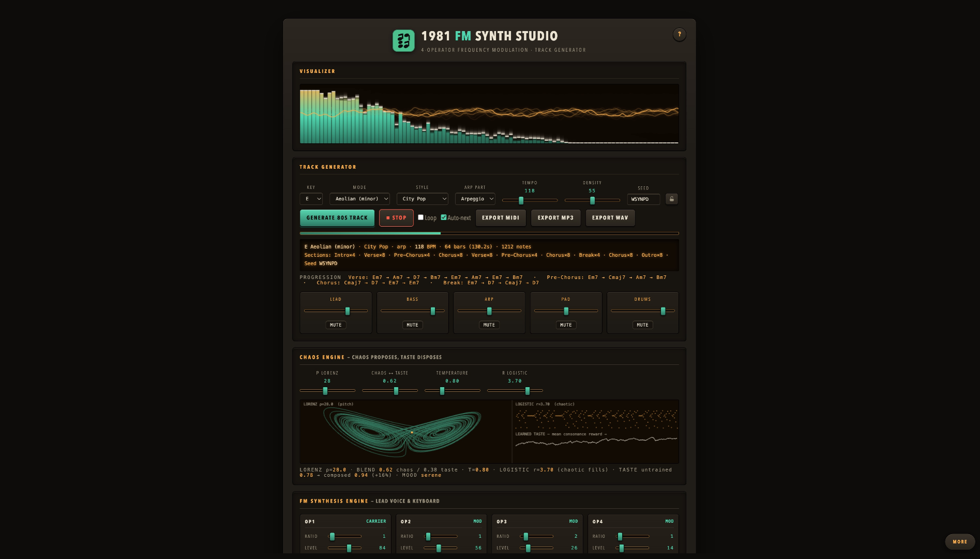Enable the Loop checkbox
The height and width of the screenshot is (559, 980).
click(420, 217)
